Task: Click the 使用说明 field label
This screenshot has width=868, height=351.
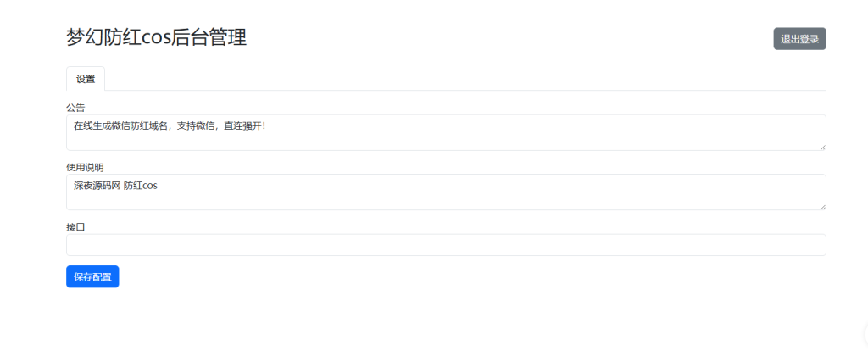Action: click(85, 167)
